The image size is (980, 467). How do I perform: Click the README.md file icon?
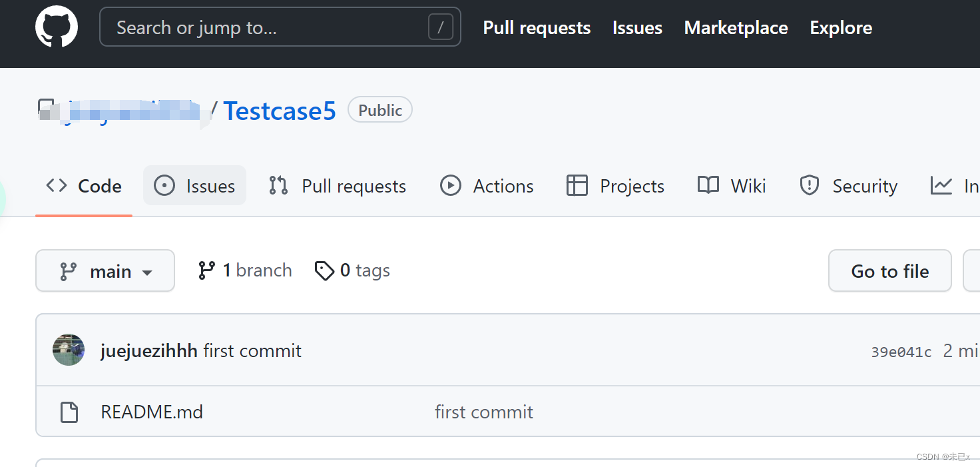tap(69, 412)
